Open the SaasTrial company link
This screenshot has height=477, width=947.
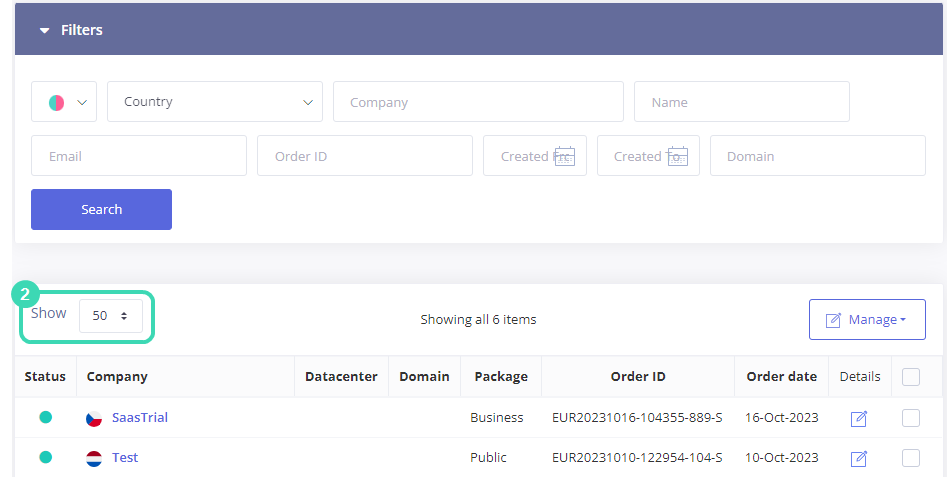click(140, 418)
